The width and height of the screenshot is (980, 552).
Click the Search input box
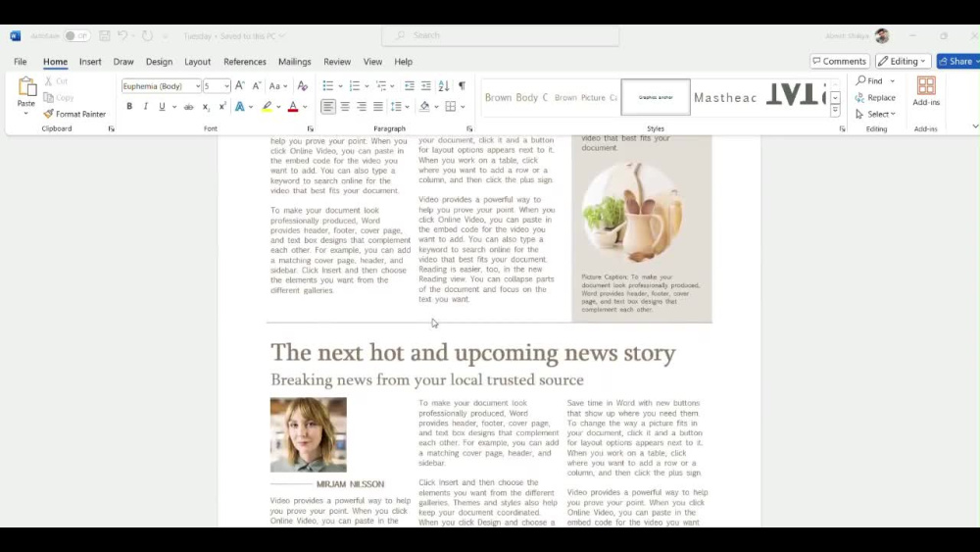coord(501,35)
